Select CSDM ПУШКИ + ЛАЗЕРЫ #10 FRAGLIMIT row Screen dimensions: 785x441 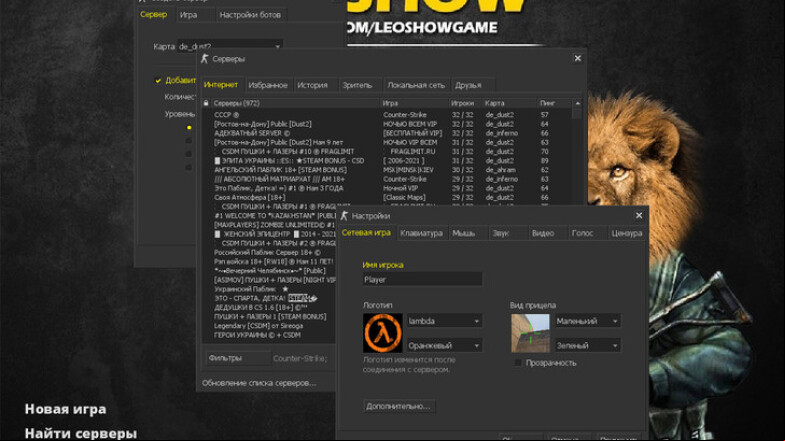[385, 151]
